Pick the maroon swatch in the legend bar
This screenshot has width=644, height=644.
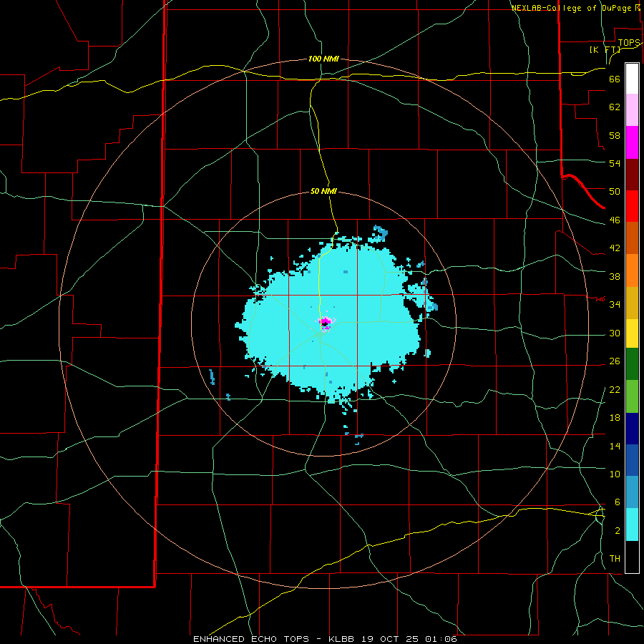click(x=632, y=175)
